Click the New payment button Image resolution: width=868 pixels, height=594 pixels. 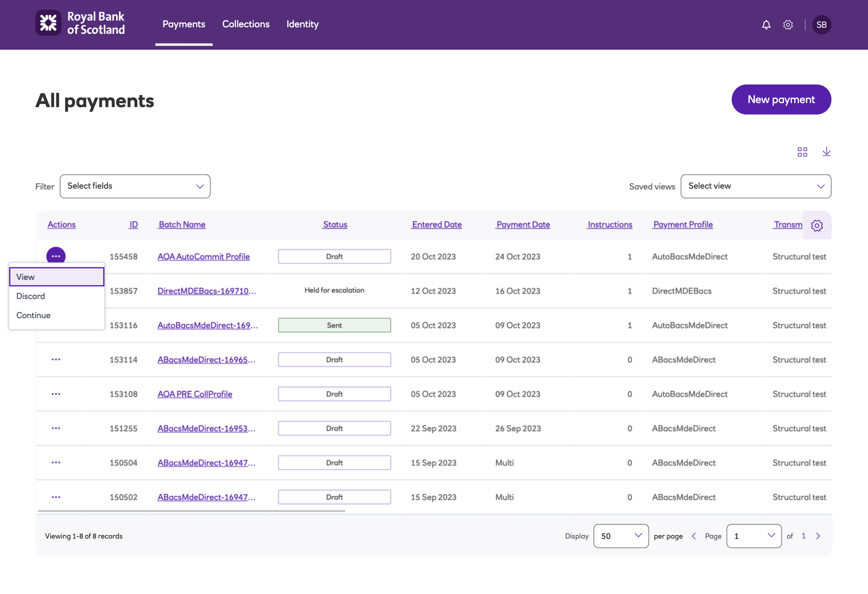tap(781, 99)
